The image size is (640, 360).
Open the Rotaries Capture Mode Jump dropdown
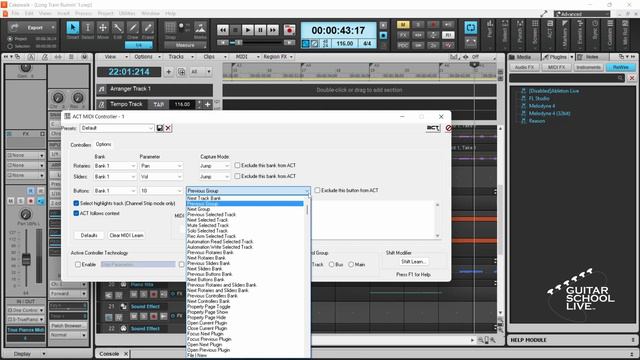tap(215, 166)
